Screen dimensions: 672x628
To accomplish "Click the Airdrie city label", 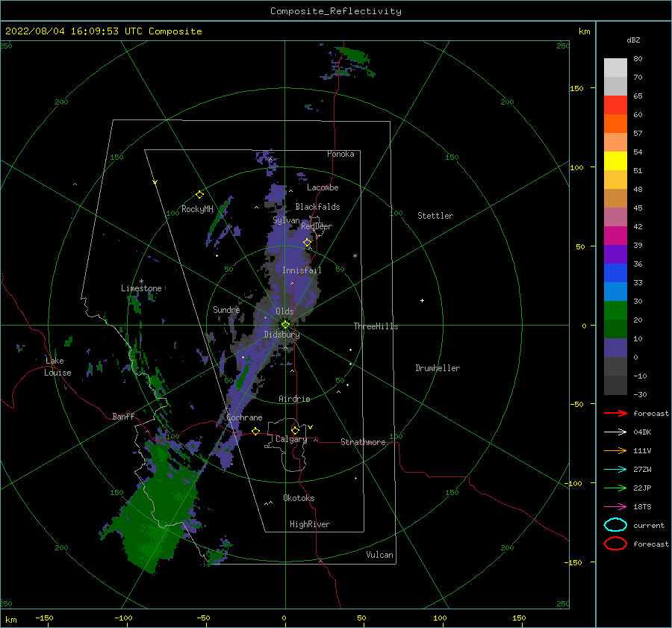I will pyautogui.click(x=294, y=399).
